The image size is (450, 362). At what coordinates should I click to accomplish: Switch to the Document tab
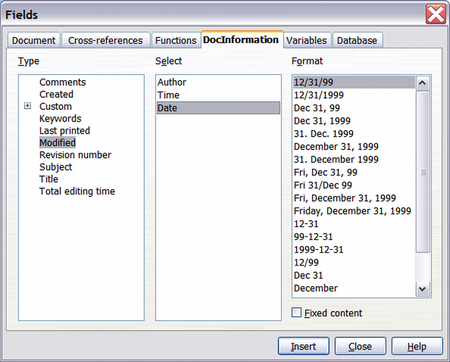click(x=34, y=40)
